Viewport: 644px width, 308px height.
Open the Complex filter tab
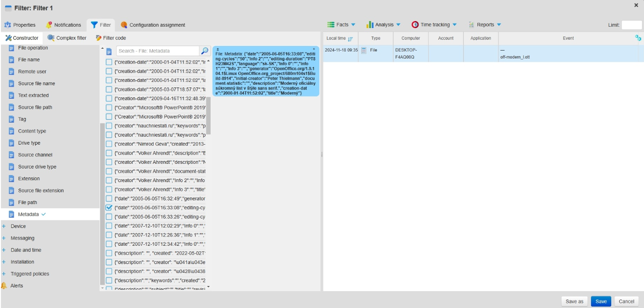67,38
